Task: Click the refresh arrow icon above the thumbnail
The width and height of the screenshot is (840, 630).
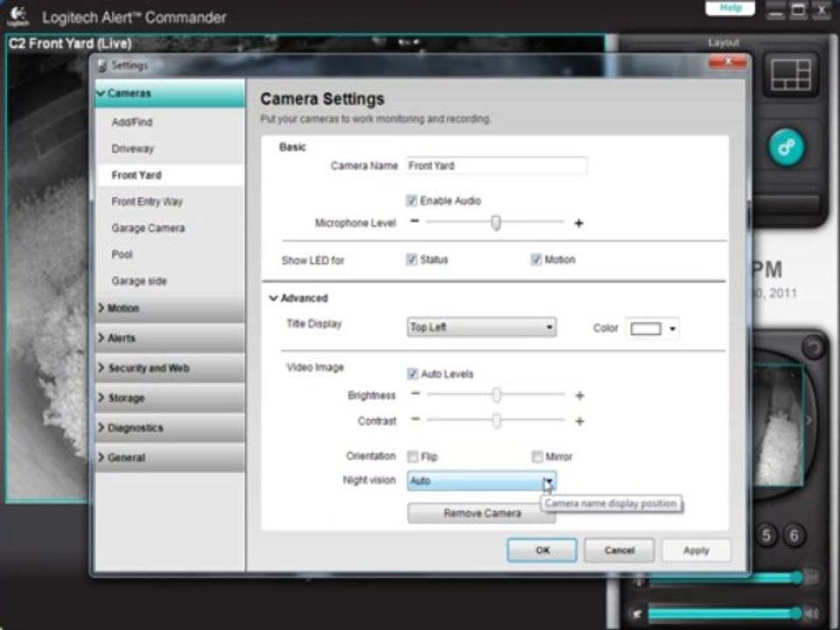Action: tap(813, 347)
